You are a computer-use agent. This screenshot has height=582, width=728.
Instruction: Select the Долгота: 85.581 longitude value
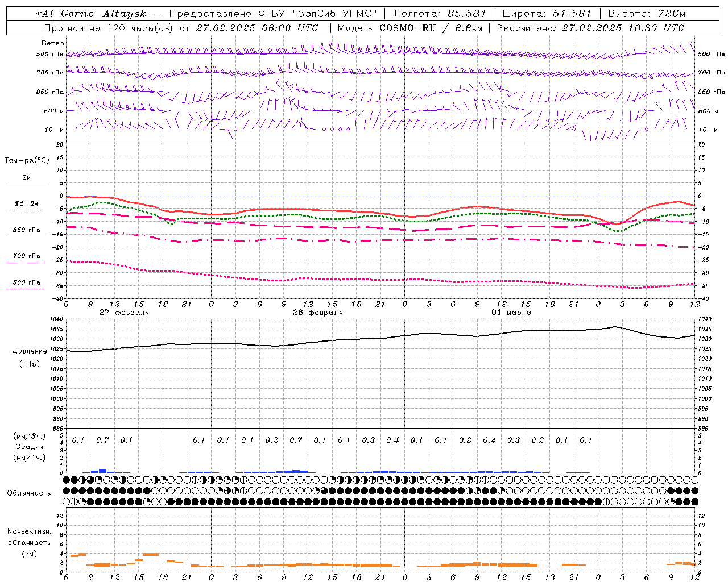[440, 14]
